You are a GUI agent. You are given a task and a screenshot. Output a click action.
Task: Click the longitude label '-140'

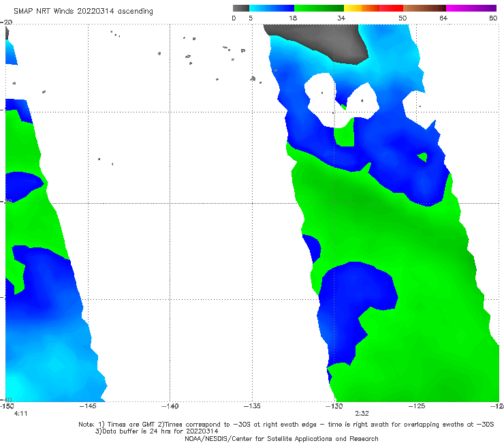click(x=170, y=406)
